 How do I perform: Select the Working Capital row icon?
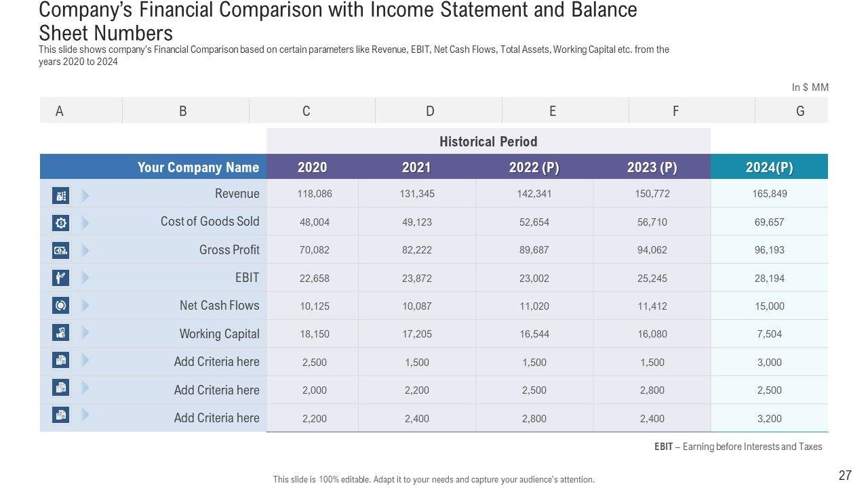[61, 333]
